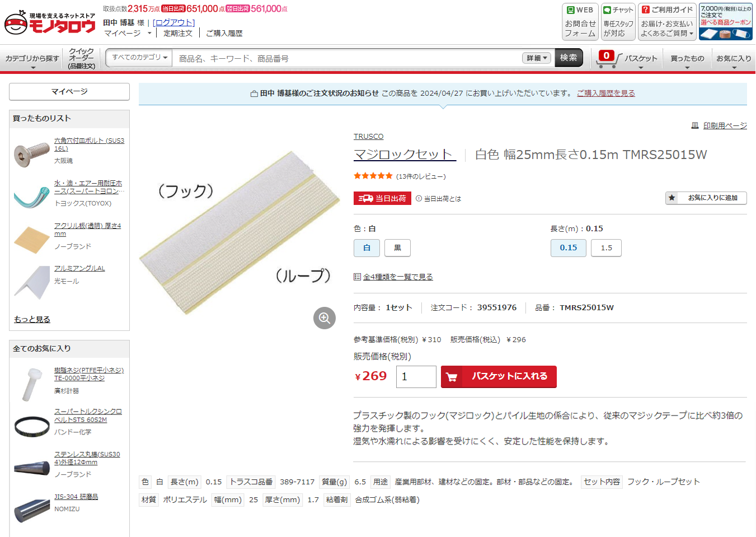Select white color option 白
The height and width of the screenshot is (537, 756).
click(x=367, y=248)
